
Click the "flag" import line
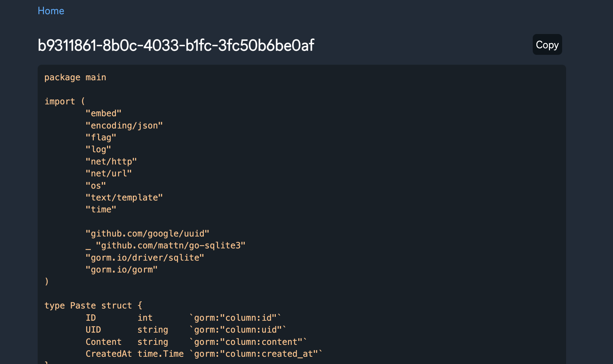pyautogui.click(x=101, y=137)
